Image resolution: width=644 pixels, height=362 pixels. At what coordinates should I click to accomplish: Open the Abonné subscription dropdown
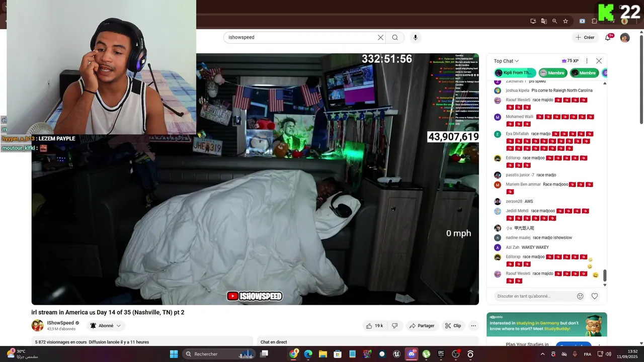point(106,326)
